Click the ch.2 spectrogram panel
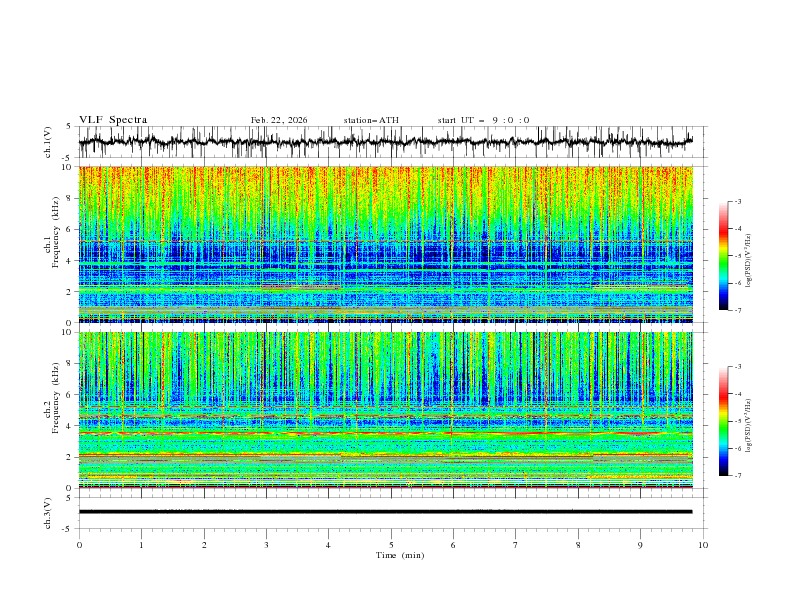The width and height of the screenshot is (792, 612). point(386,410)
